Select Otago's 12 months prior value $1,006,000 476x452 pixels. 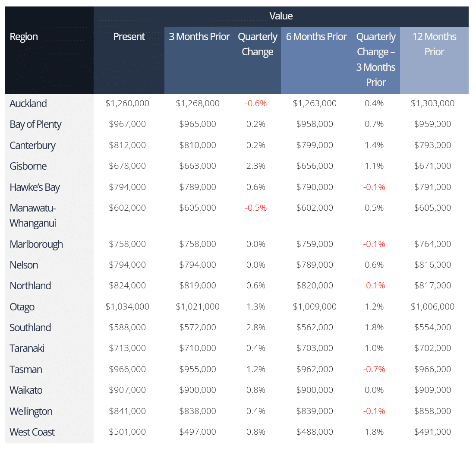click(432, 307)
